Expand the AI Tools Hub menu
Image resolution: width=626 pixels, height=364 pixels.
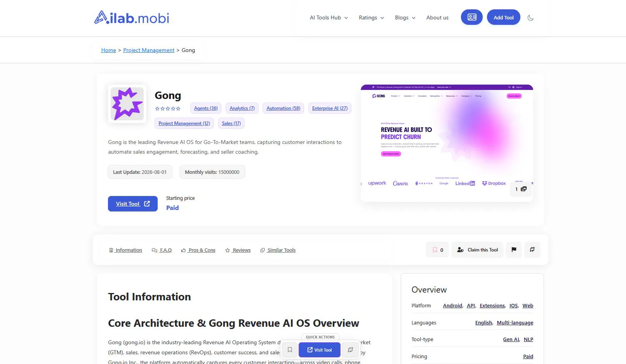329,17
